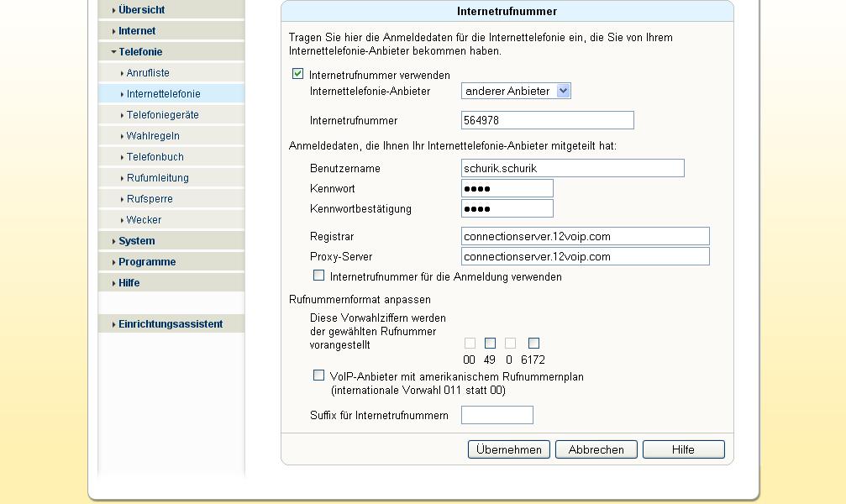Expand the Internet menu section
Viewport: 846px width, 504px height.
pos(171,31)
